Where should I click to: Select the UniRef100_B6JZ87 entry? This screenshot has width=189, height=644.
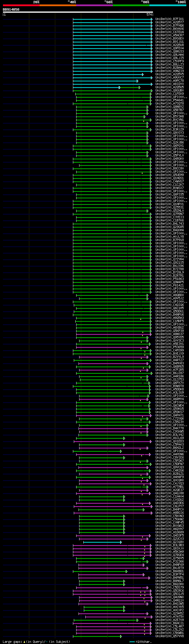170,373
